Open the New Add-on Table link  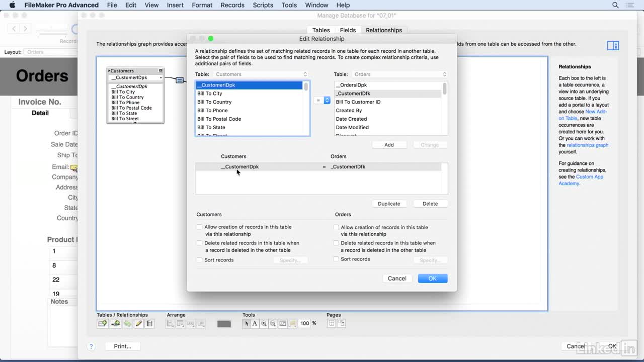(582, 115)
